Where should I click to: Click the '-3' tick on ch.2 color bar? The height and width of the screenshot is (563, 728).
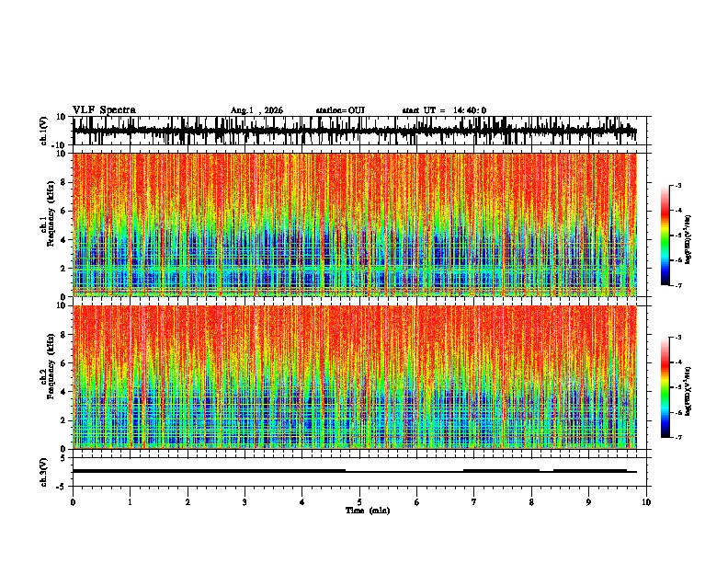678,338
